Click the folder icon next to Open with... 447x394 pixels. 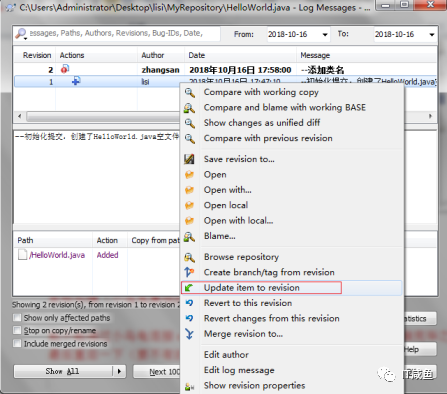pyautogui.click(x=189, y=190)
